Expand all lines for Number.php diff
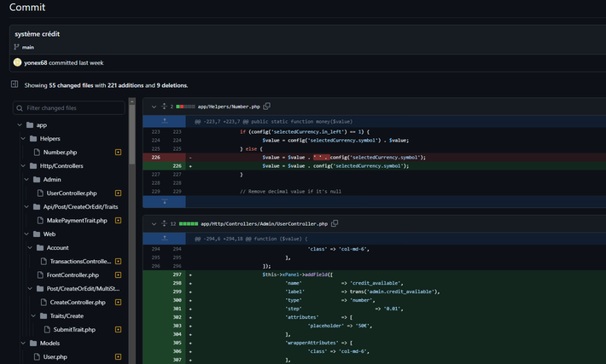The width and height of the screenshot is (606, 364). click(x=164, y=107)
